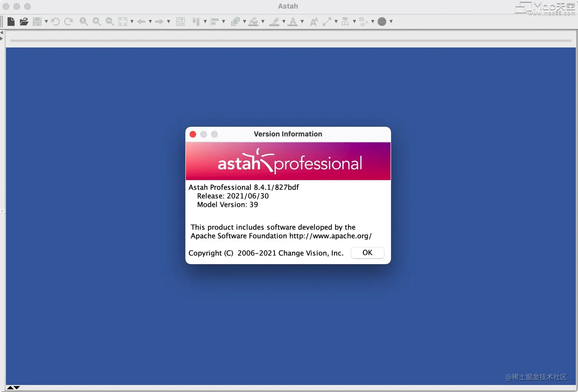Open the Save options dropdown arrow
This screenshot has width=578, height=392.
pos(46,22)
